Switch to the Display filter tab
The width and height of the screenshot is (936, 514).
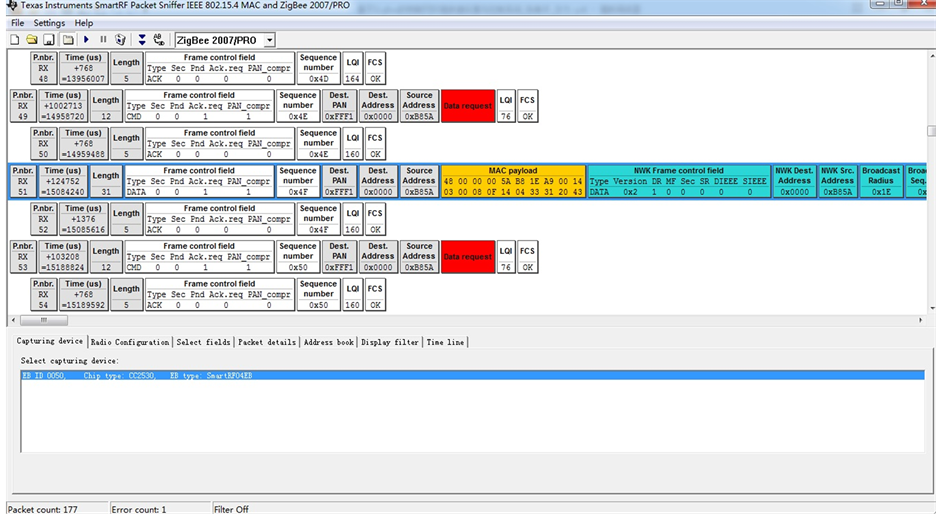click(390, 342)
